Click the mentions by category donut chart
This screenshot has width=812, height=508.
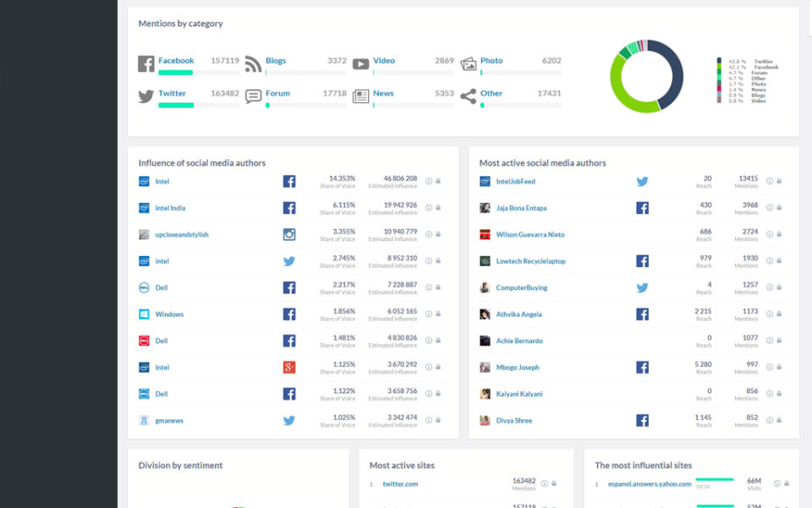click(646, 76)
